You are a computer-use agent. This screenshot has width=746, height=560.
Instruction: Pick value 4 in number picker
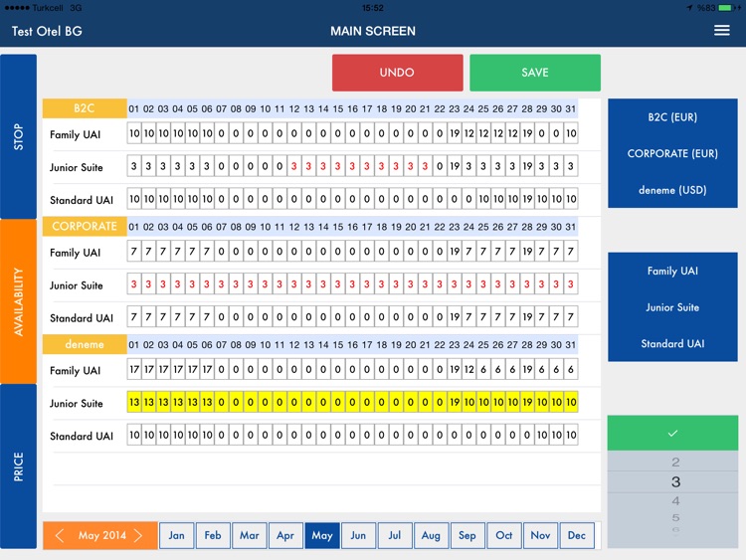click(675, 501)
